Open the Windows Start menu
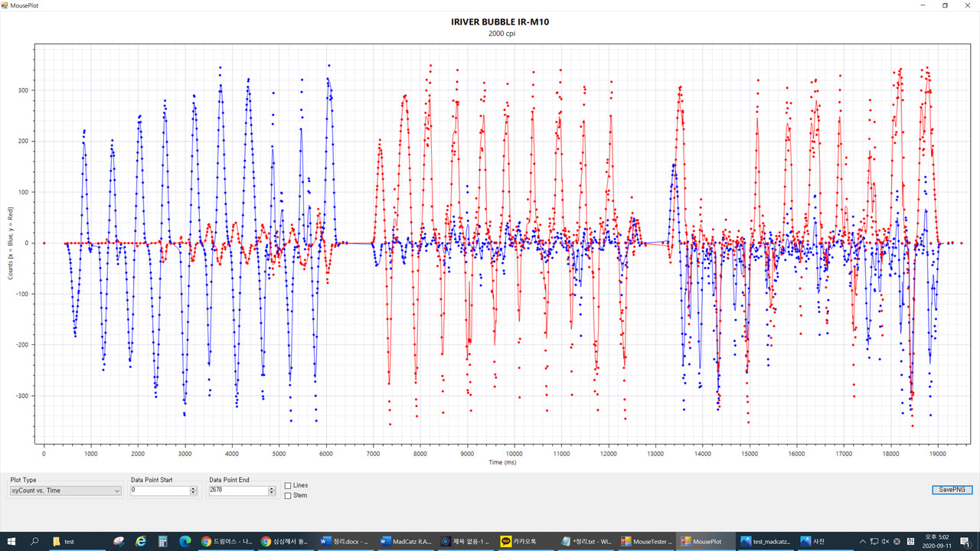980x551 pixels. (x=12, y=541)
